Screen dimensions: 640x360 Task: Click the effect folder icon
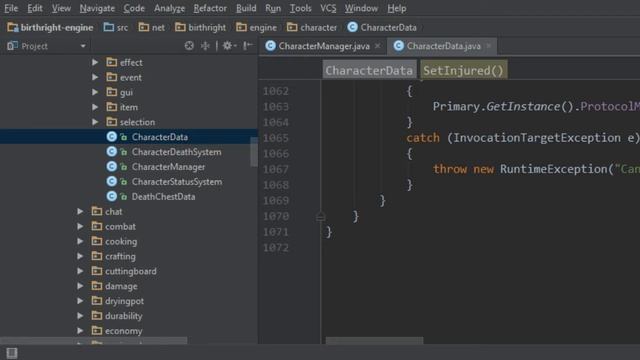111,62
